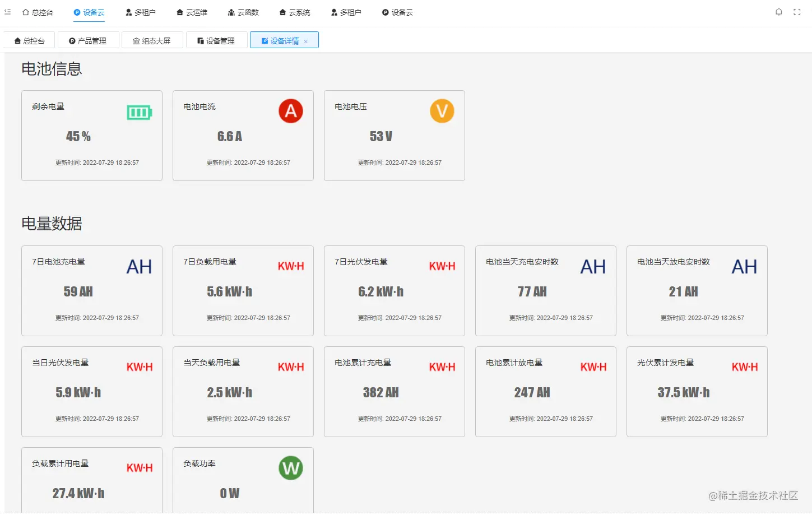Click the red A icon for 电池电流
The image size is (812, 515).
[x=291, y=111]
